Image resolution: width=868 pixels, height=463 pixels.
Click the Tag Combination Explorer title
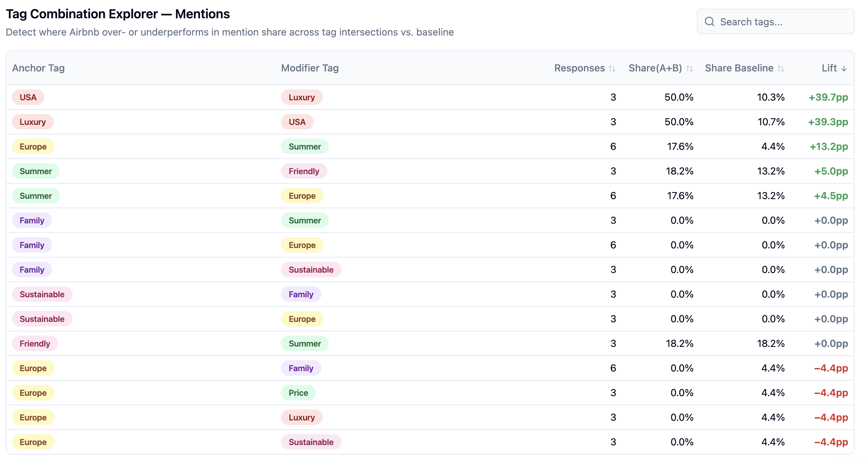point(118,14)
